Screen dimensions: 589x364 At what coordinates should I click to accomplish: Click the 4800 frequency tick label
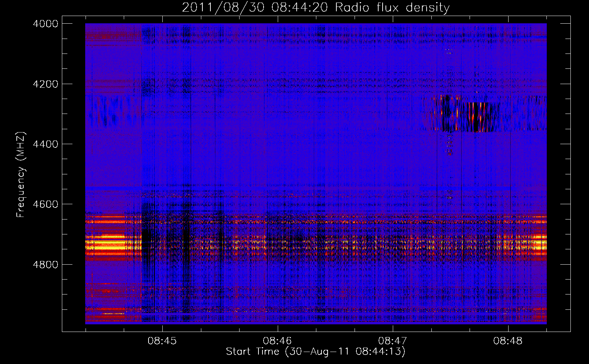(x=46, y=265)
